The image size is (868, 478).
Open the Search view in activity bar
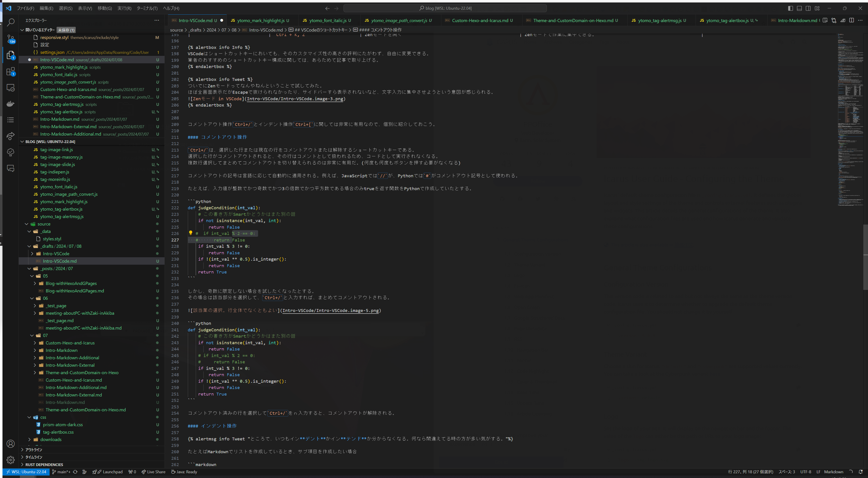coord(10,23)
